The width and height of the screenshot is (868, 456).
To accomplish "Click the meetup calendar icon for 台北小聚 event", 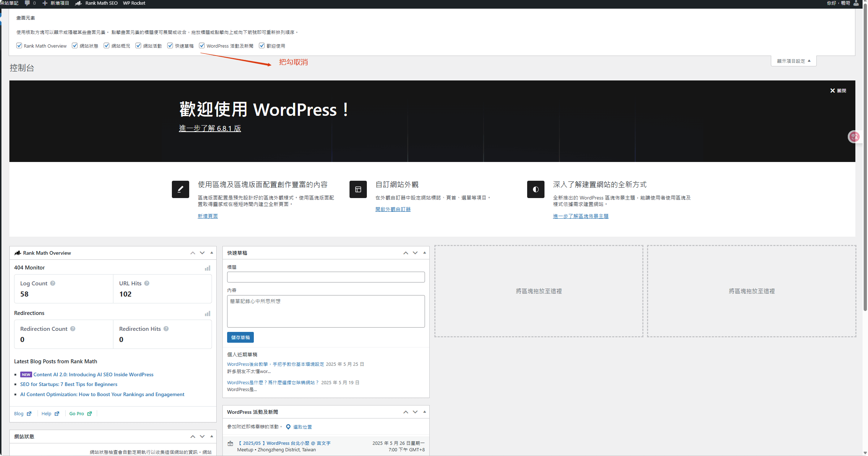I will (230, 443).
